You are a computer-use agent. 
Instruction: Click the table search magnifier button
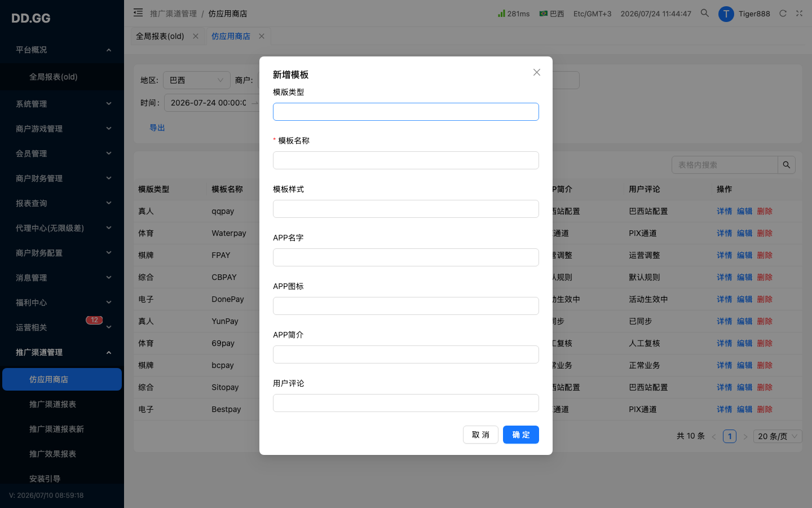787,165
